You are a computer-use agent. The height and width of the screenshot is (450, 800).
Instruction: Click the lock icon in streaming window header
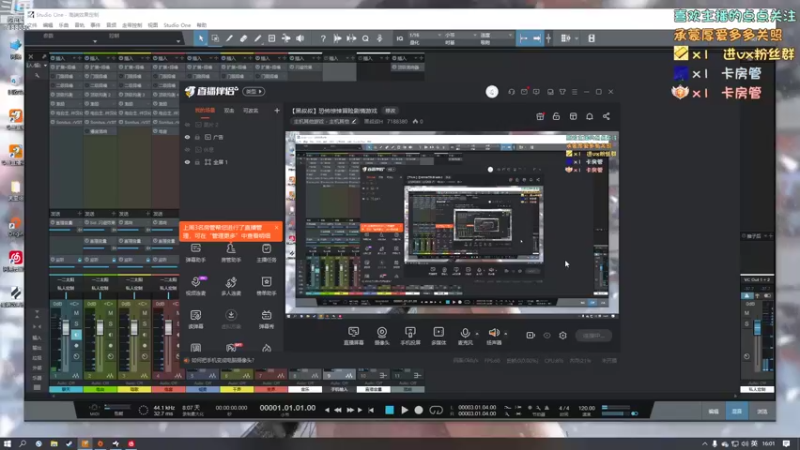556,116
